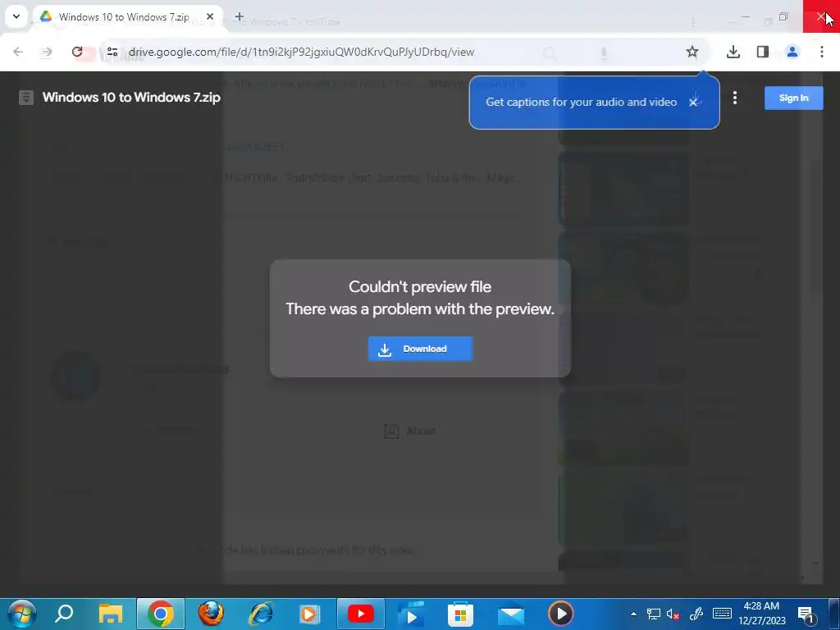Open the YouTube taskbar icon

[x=361, y=614]
